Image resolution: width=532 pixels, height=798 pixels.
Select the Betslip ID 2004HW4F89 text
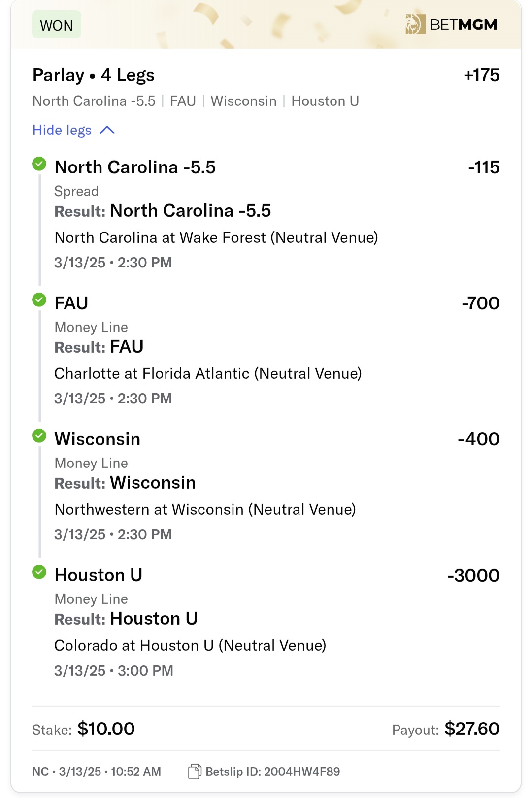point(273,771)
